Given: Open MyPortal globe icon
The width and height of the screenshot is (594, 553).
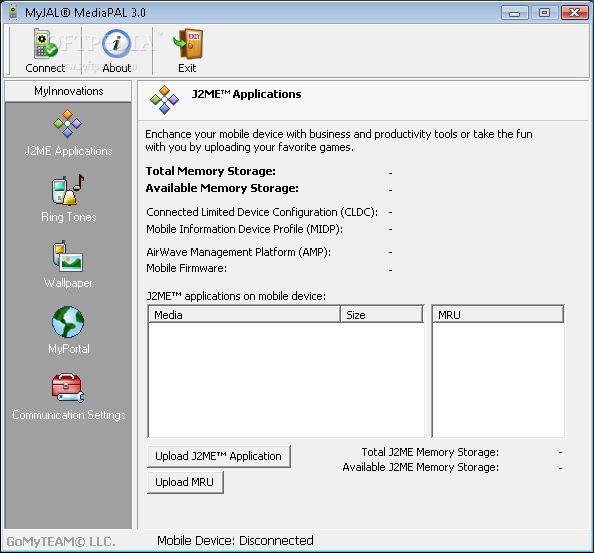Looking at the screenshot, I should pyautogui.click(x=68, y=322).
